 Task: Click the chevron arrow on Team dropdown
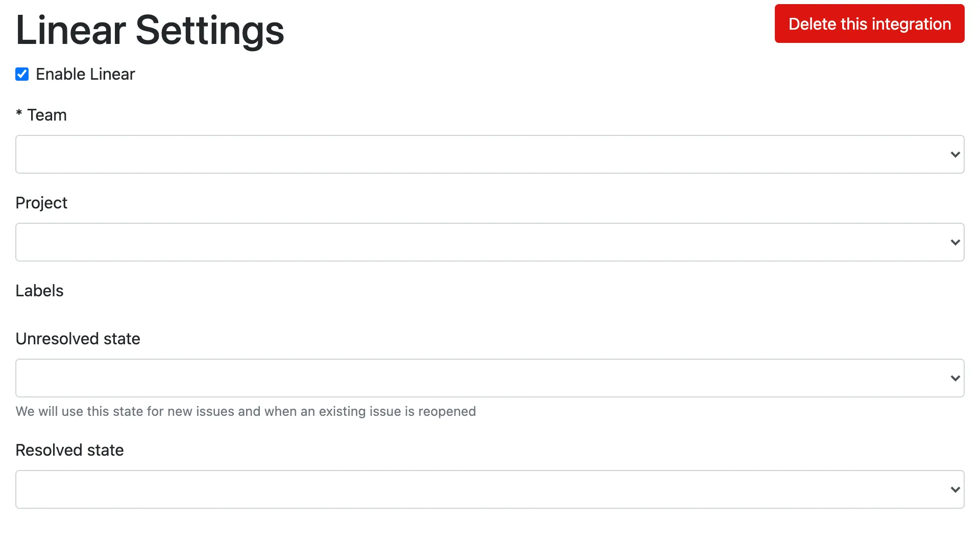(x=955, y=154)
